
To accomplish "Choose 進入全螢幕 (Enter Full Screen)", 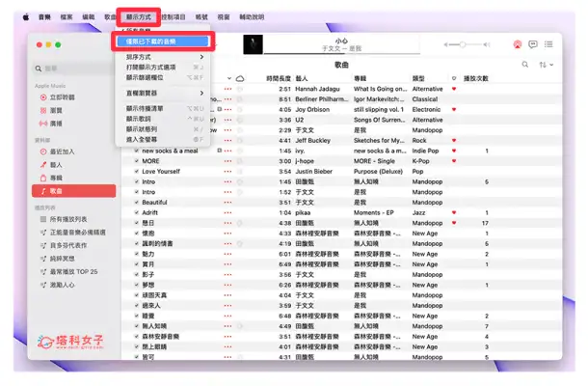I will coord(162,139).
